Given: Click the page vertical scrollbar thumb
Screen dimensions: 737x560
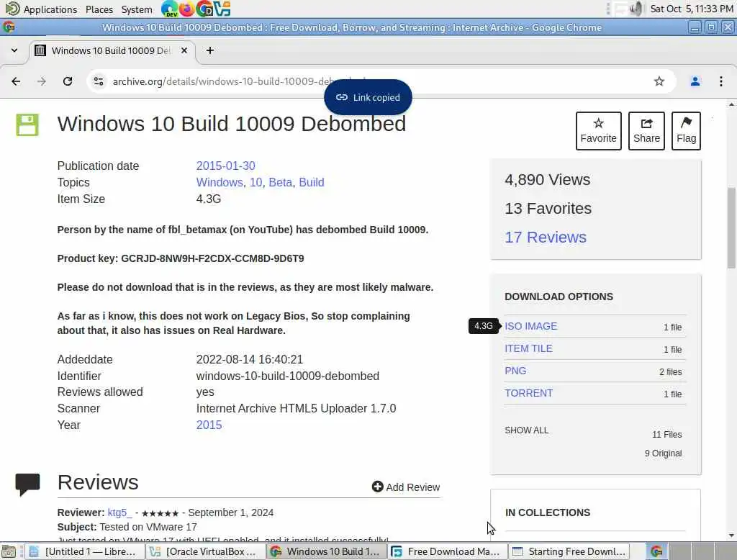Looking at the screenshot, I should click(x=731, y=228).
